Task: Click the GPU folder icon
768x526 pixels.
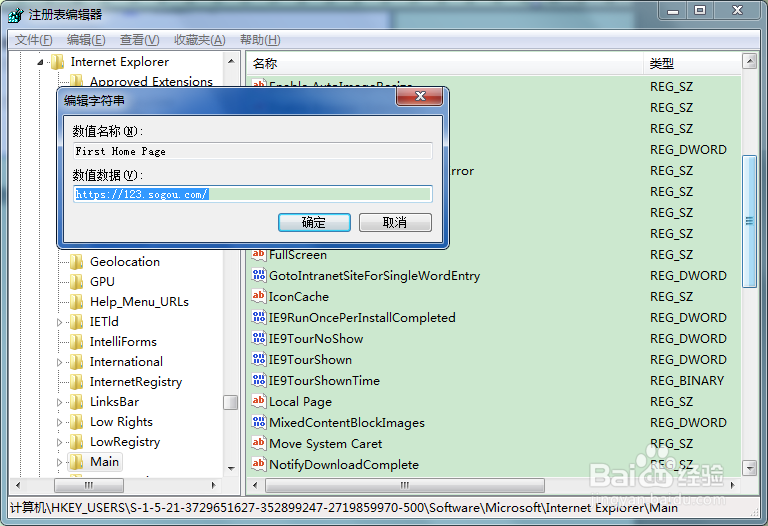Action: click(76, 282)
